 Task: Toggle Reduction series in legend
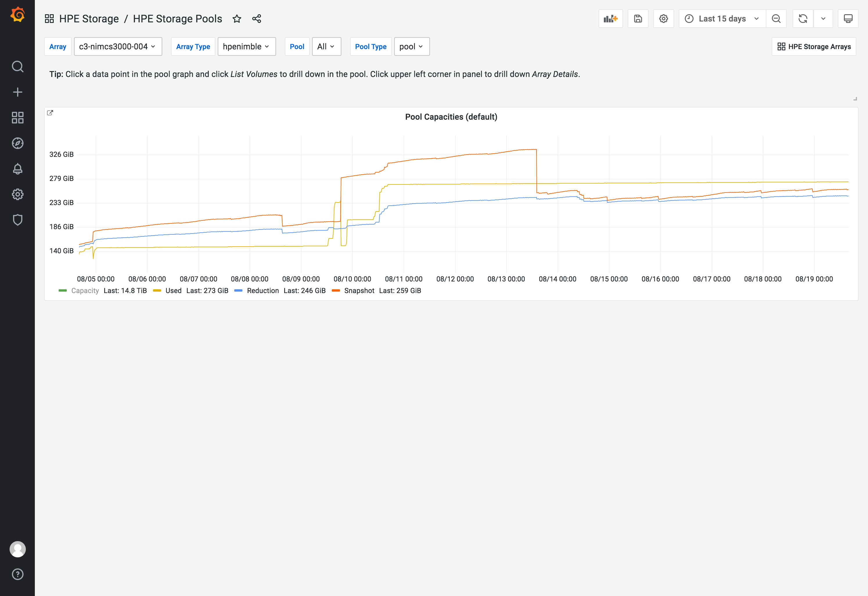[262, 291]
